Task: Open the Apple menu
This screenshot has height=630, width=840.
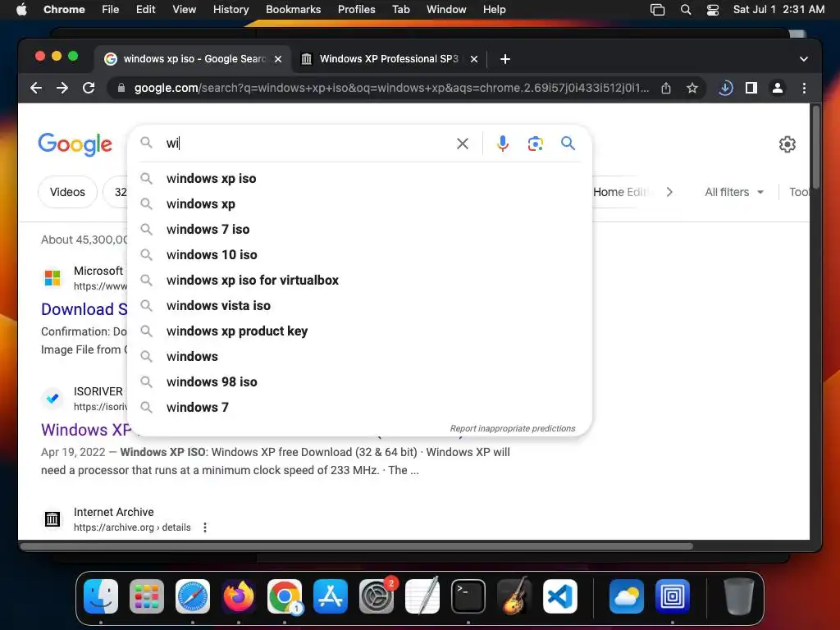Action: (21, 10)
